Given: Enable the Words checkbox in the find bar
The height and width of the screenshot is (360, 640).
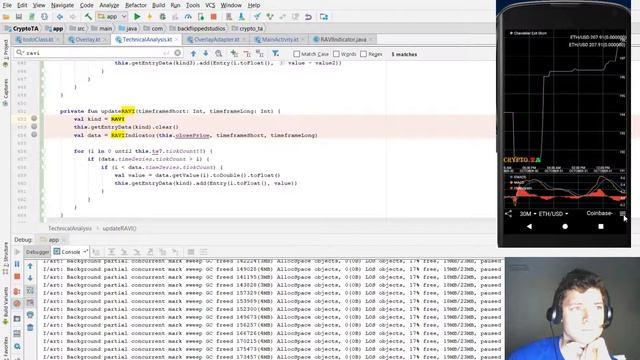Looking at the screenshot, I should point(336,54).
